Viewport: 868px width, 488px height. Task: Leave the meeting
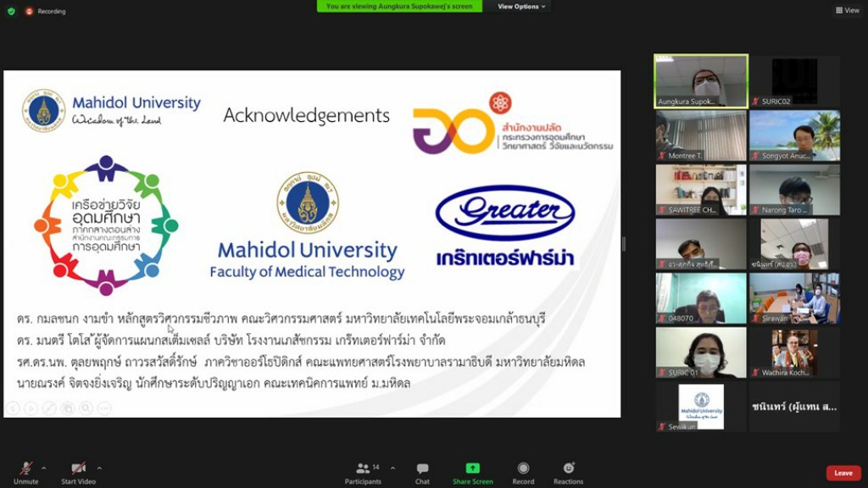843,473
